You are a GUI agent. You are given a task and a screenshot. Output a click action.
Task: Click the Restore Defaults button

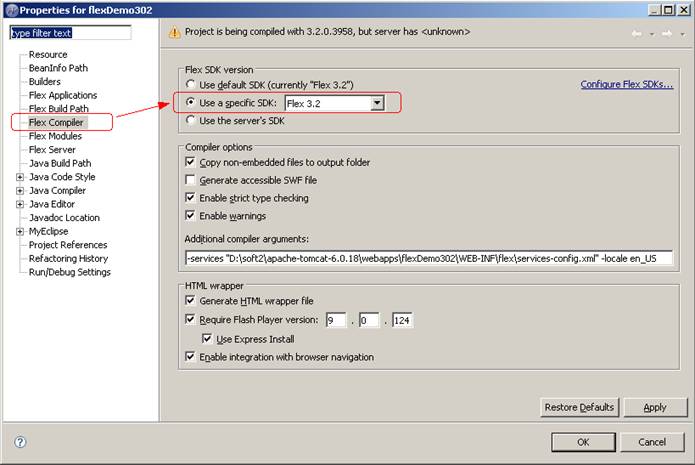[x=579, y=407]
